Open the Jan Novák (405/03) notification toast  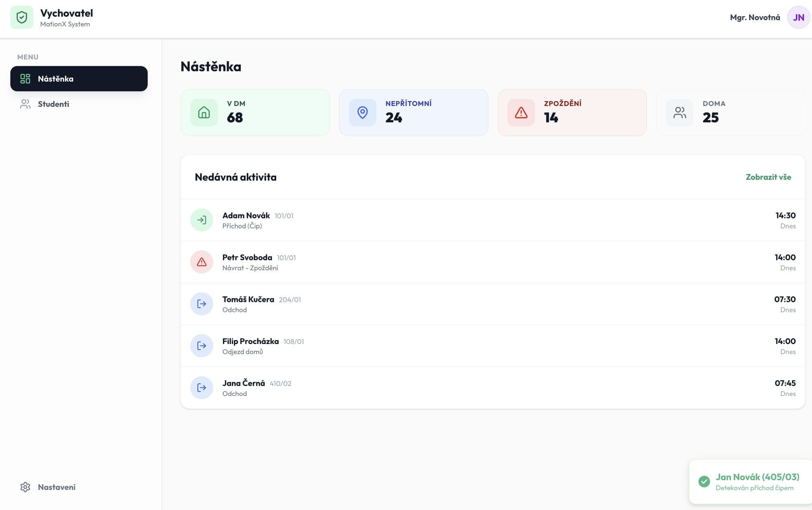pos(750,482)
